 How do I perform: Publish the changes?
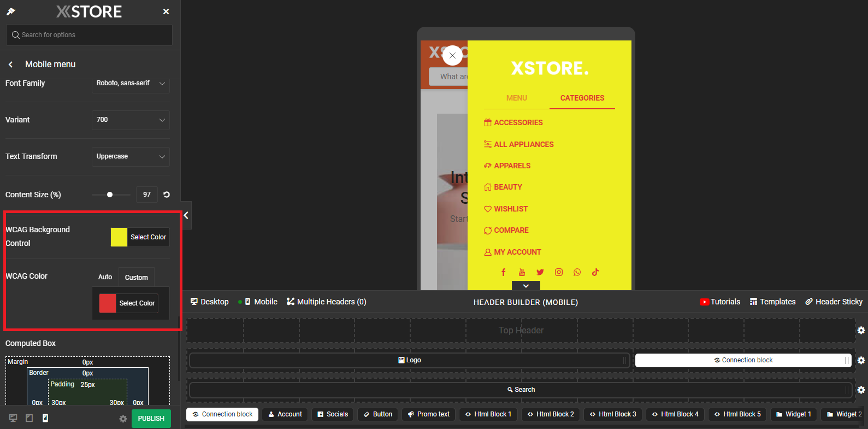click(151, 419)
